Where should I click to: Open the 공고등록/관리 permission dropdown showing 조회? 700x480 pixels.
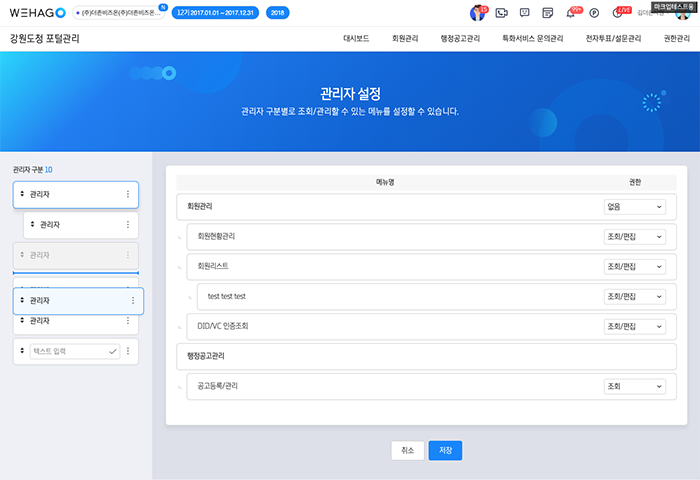[634, 386]
